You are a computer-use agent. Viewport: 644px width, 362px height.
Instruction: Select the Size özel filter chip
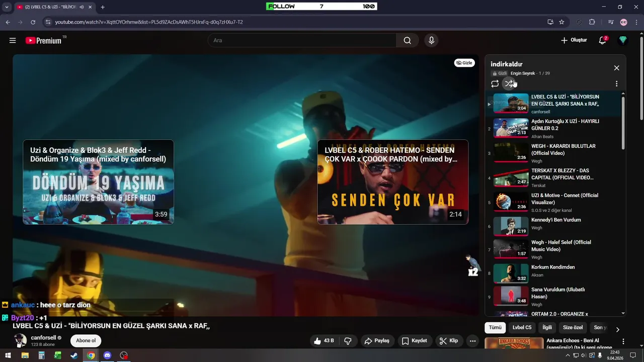coord(573,328)
